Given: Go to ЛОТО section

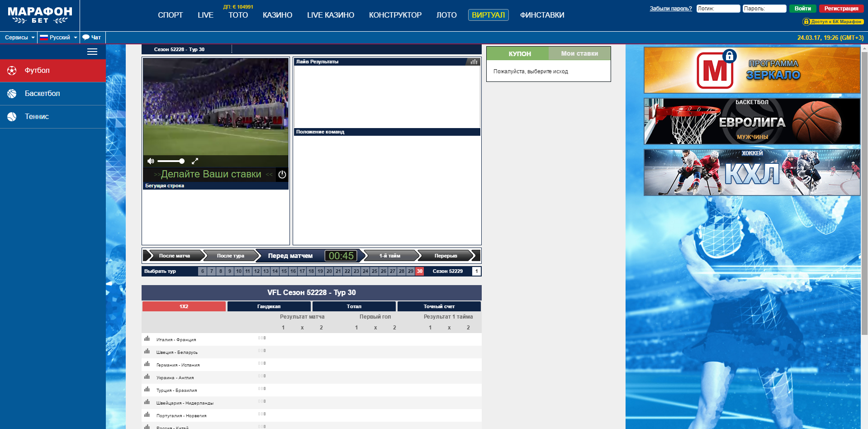Looking at the screenshot, I should click(x=446, y=15).
